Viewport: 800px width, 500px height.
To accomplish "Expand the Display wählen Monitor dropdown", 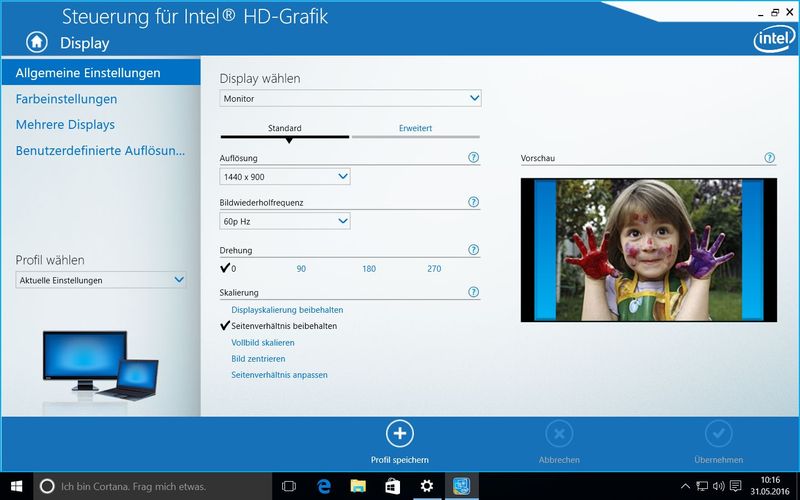I will coord(350,99).
